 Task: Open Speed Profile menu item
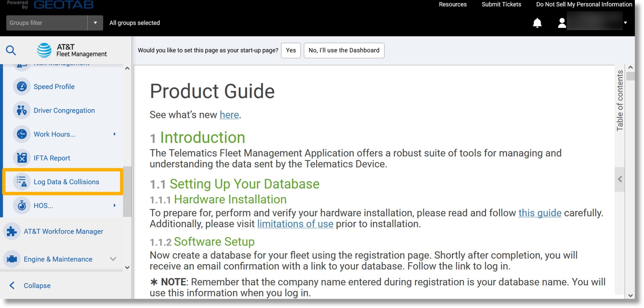coord(54,86)
